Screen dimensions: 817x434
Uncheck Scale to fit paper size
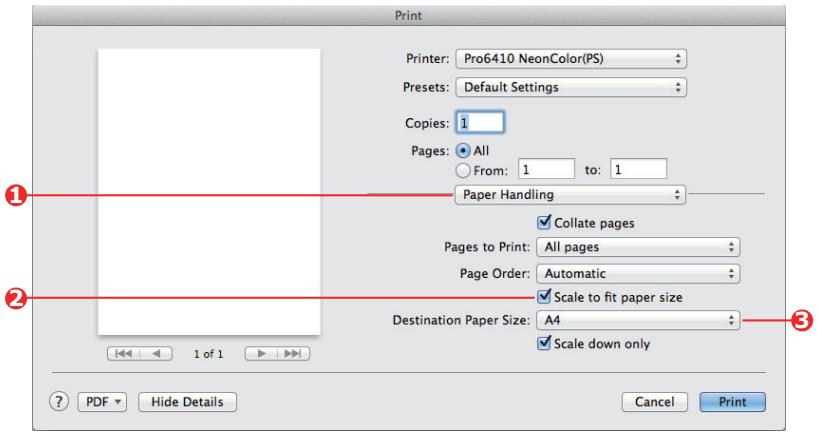pos(543,297)
